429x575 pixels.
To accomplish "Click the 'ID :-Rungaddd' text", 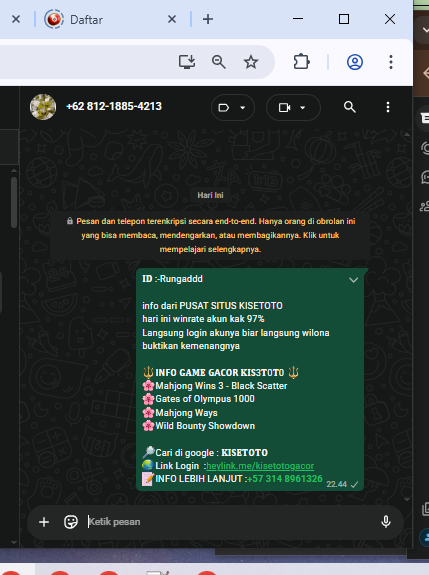I will click(172, 279).
